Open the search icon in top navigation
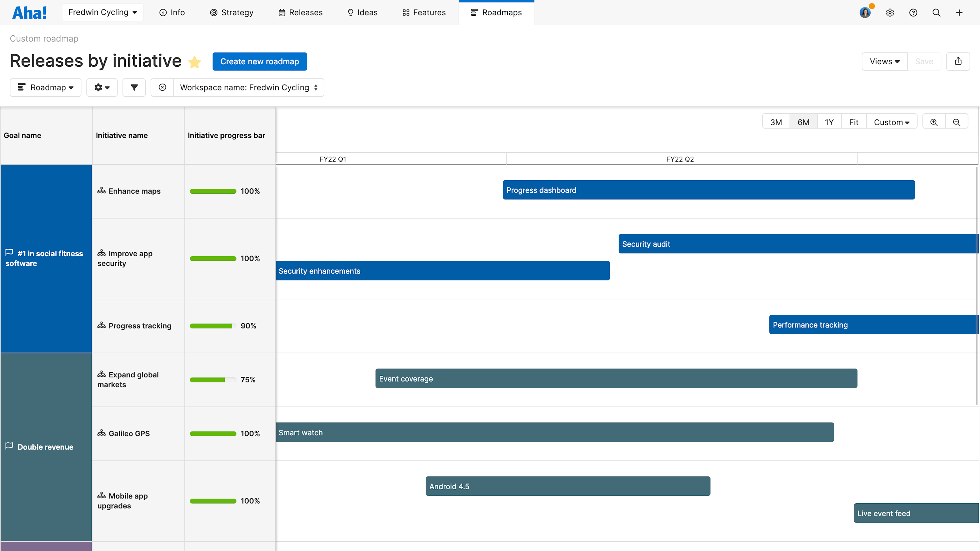The height and width of the screenshot is (551, 980). tap(936, 12)
